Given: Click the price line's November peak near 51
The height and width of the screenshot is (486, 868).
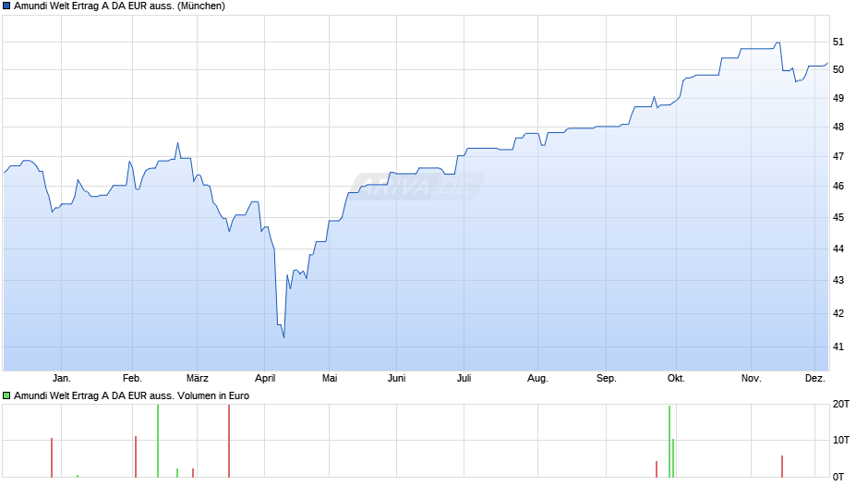Looking at the screenshot, I should tap(778, 43).
